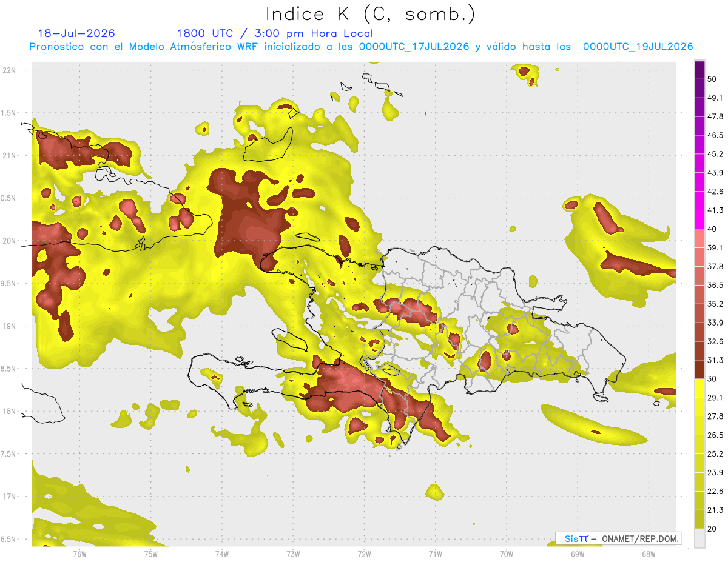Click the legend value 46.5
Image resolution: width=728 pixels, height=562 pixels.
(716, 135)
